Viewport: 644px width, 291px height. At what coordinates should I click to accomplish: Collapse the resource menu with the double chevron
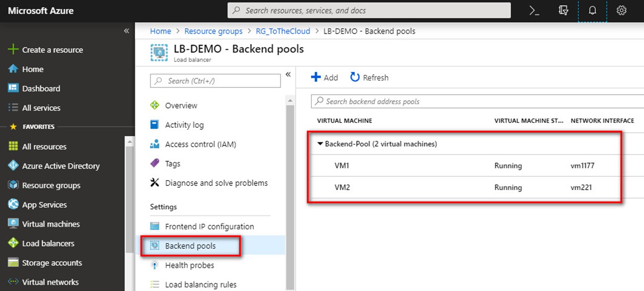(x=288, y=75)
